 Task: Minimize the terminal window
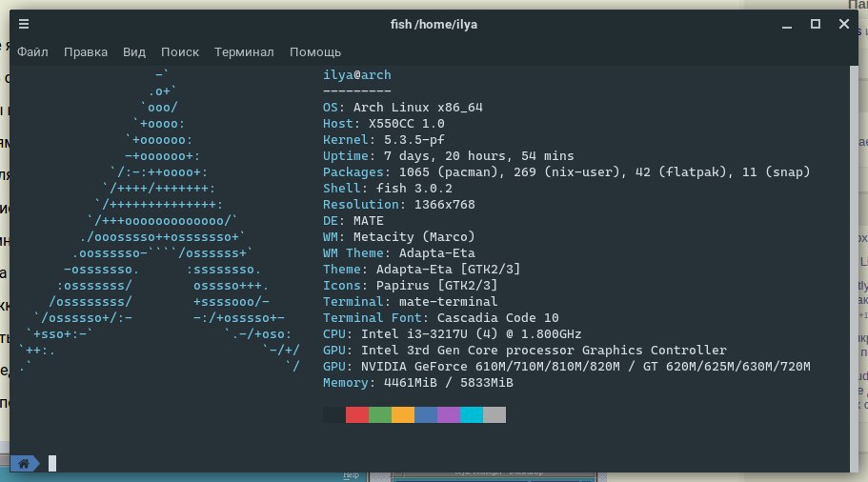click(787, 25)
